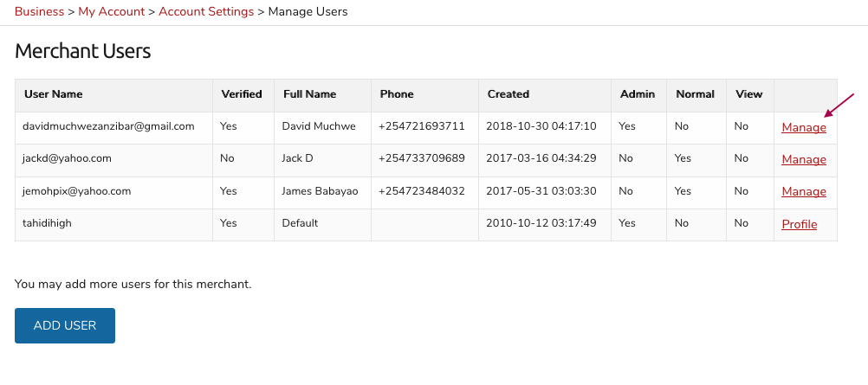868x385 pixels.
Task: Click the Verified column header
Action: 242,94
